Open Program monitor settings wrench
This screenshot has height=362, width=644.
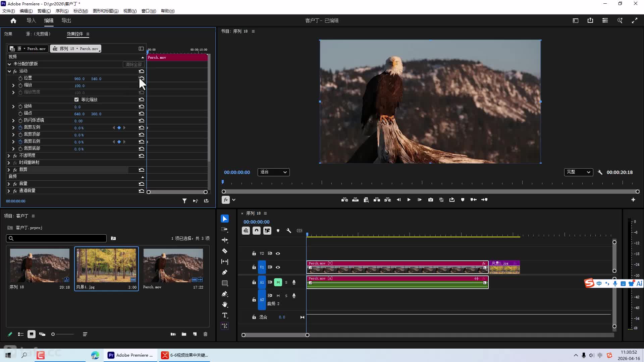point(600,172)
